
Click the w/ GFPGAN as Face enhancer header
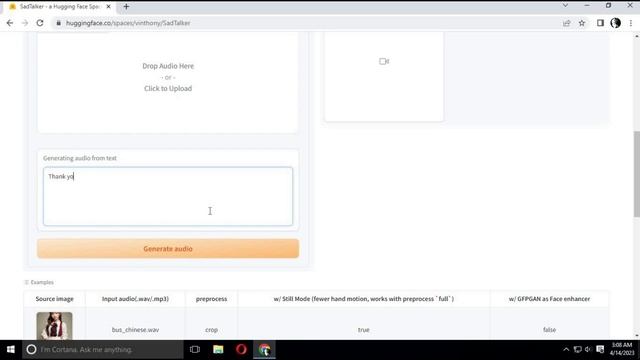(549, 299)
